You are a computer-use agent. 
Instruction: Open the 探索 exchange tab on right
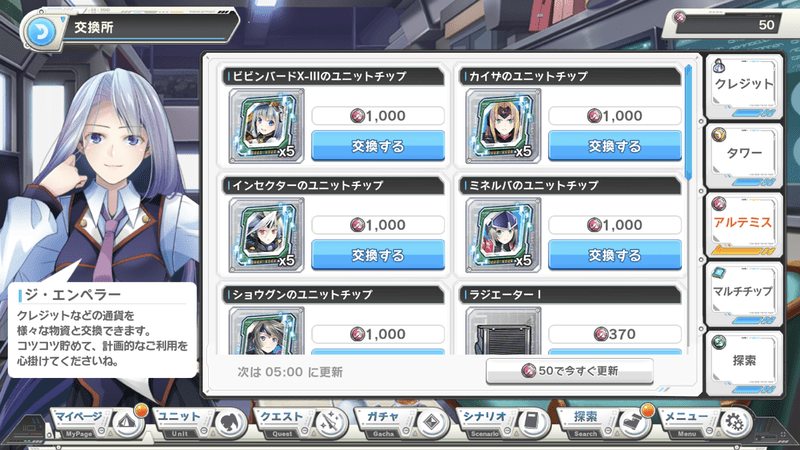[x=744, y=362]
